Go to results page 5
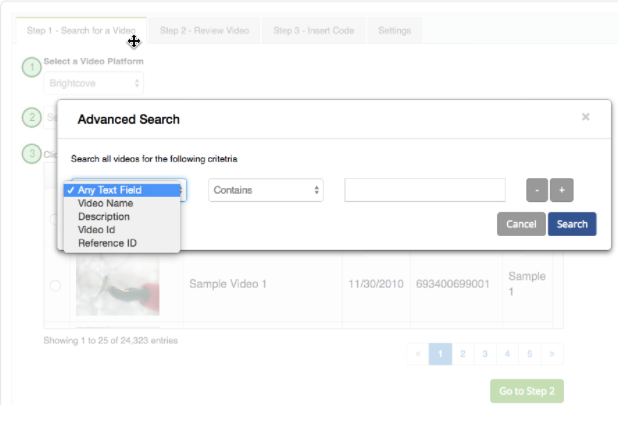This screenshot has width=634, height=431. (529, 354)
